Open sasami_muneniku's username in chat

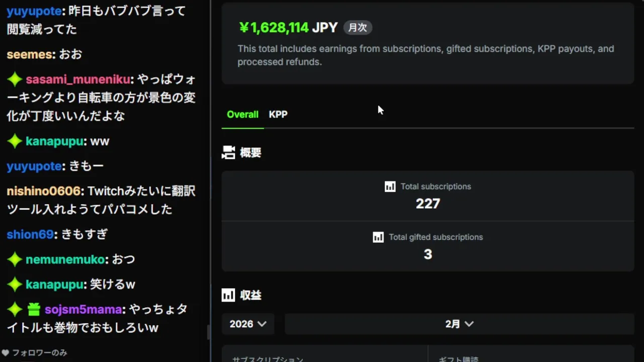[78, 79]
